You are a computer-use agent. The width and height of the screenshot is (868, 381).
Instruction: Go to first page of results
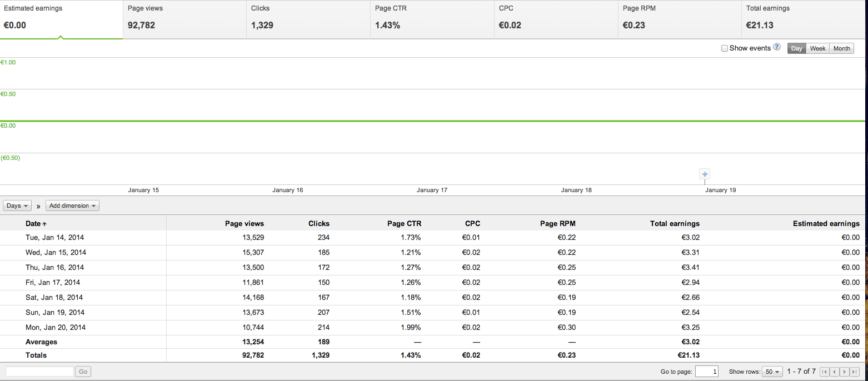click(x=825, y=372)
